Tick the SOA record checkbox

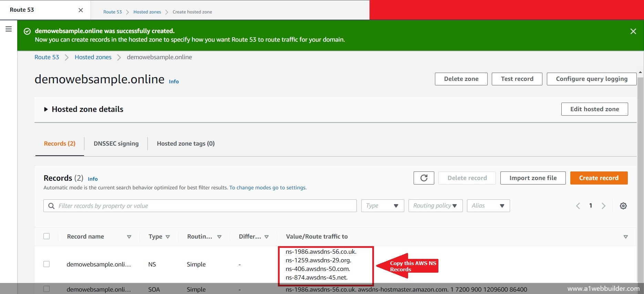(46, 289)
